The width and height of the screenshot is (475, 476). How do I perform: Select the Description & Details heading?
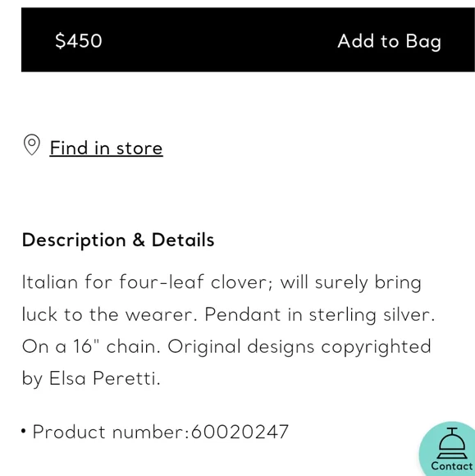click(x=118, y=240)
